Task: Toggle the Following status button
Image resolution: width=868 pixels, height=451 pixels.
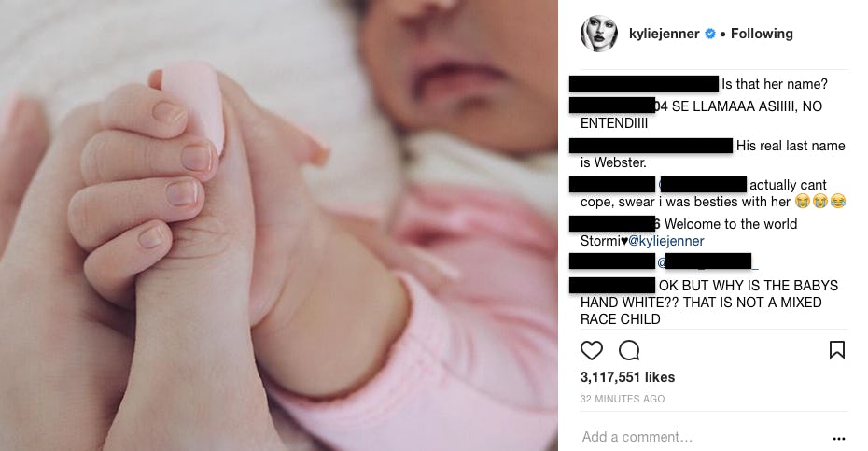Action: (762, 34)
